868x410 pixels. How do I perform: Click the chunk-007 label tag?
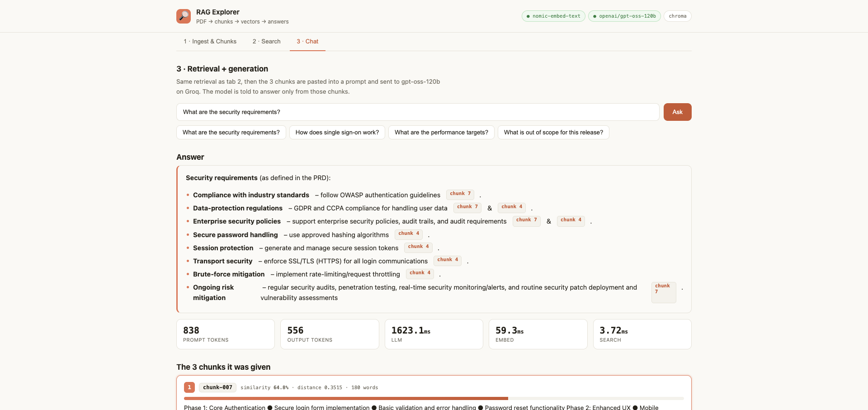point(217,387)
